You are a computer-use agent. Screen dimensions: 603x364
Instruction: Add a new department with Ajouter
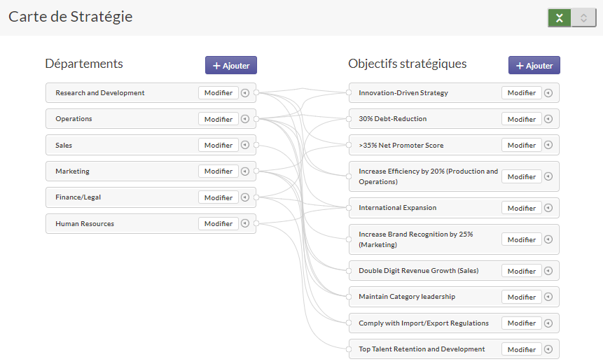point(231,65)
